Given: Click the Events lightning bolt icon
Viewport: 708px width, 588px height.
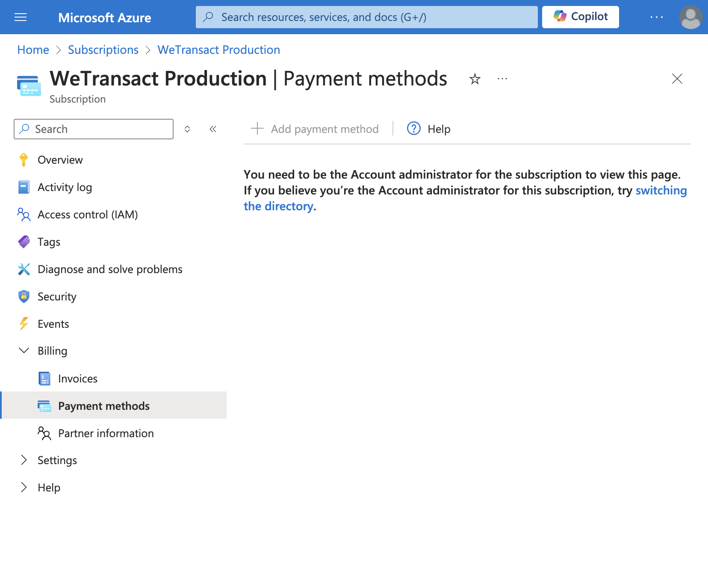Looking at the screenshot, I should [x=24, y=324].
